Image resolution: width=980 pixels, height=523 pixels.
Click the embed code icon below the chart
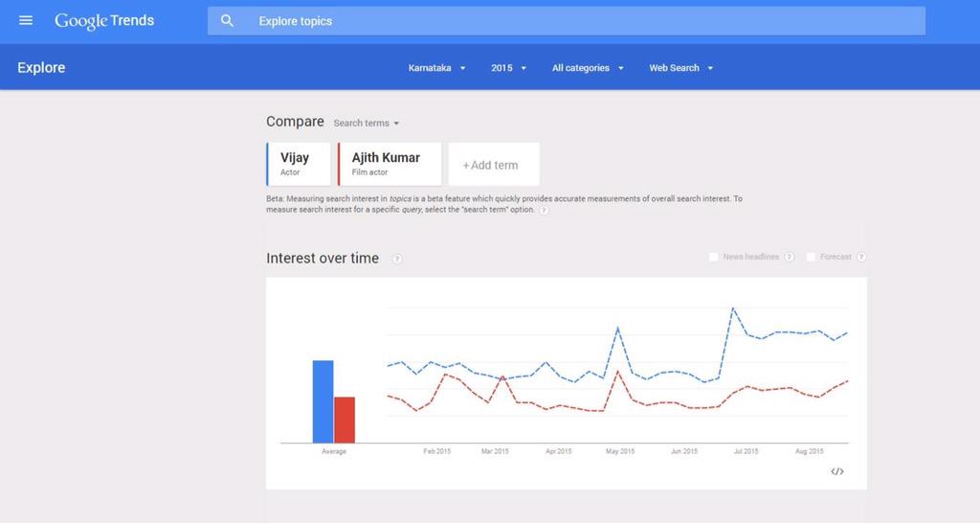click(x=837, y=471)
